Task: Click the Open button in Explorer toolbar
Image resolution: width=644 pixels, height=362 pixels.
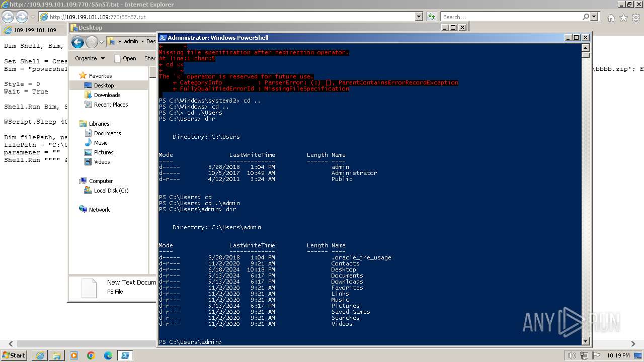Action: pos(125,58)
